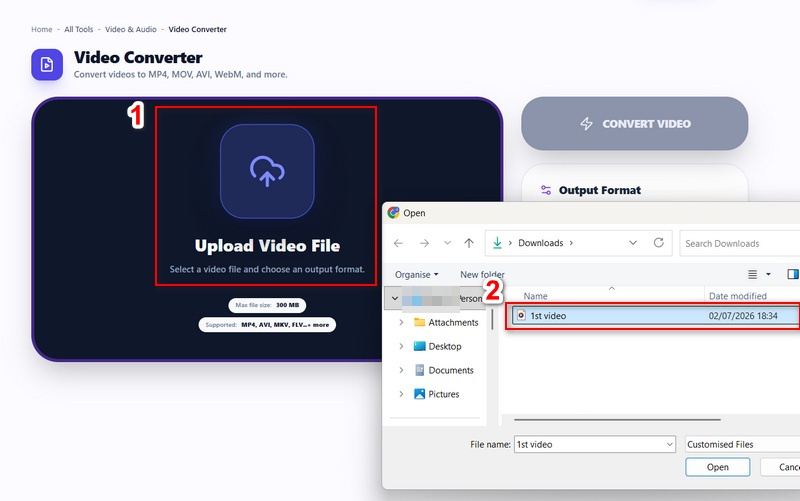Refresh the Downloads folder listing
This screenshot has width=800, height=501.
659,243
